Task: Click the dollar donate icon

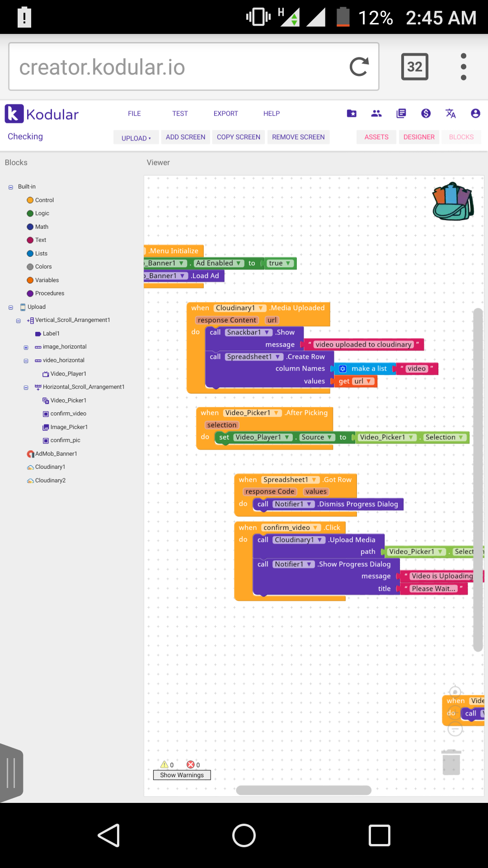Action: (x=426, y=113)
